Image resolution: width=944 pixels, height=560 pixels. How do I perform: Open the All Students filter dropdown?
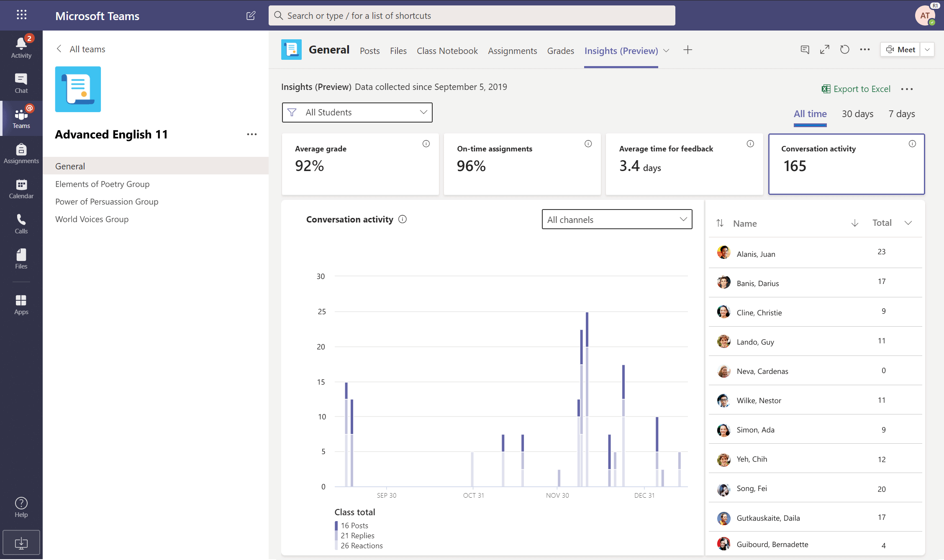[x=357, y=113]
